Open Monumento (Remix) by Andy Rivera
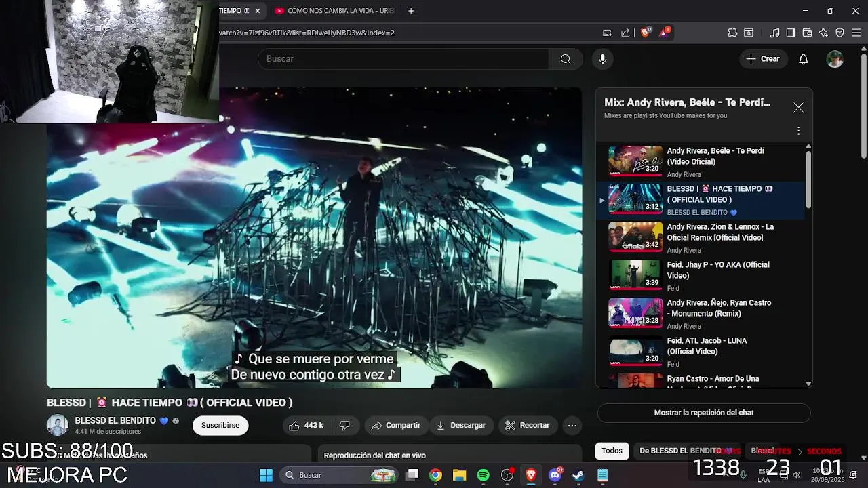Screen dimensions: 868x488 pos(703,313)
